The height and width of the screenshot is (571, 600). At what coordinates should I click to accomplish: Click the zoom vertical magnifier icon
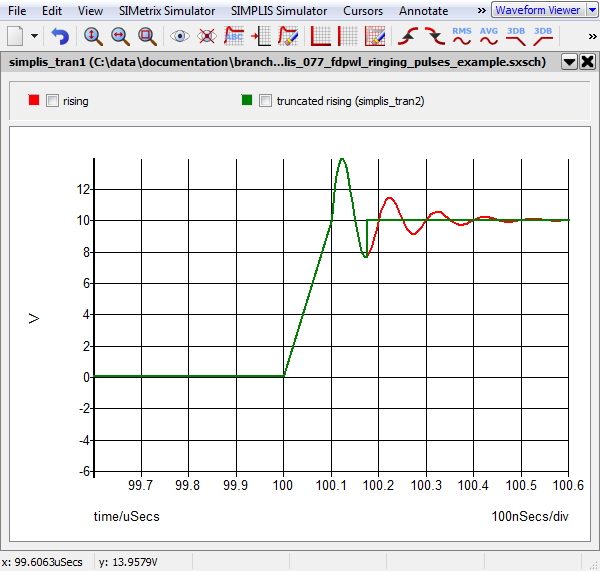92,36
